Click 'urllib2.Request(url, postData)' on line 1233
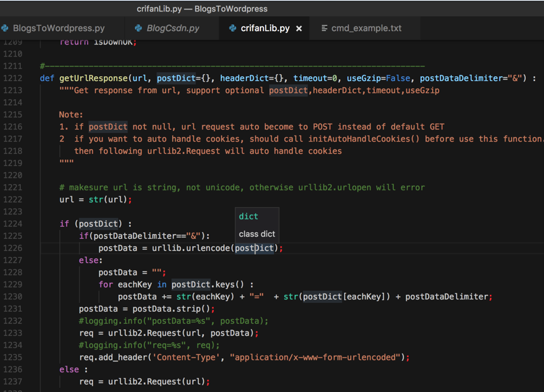544x392 pixels. point(181,333)
